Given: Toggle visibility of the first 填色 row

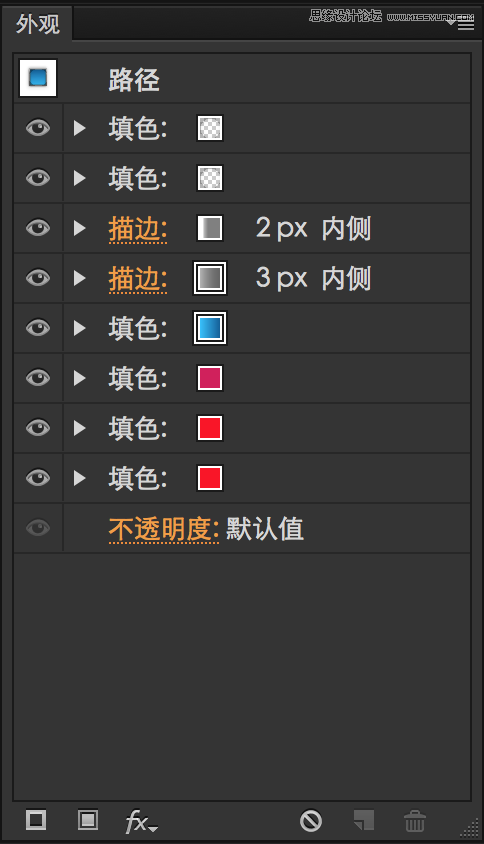Looking at the screenshot, I should [38, 128].
